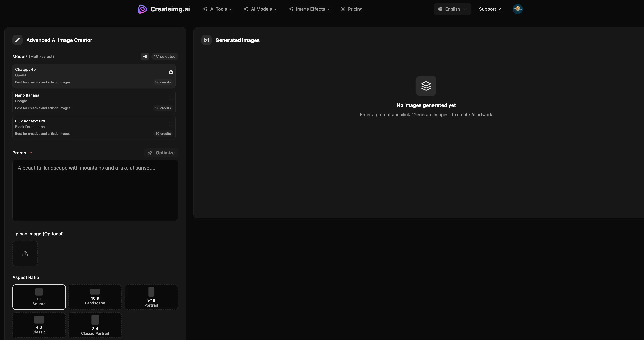Deselect the Chatgpt 4o model checkbox
This screenshot has height=340, width=644.
171,72
